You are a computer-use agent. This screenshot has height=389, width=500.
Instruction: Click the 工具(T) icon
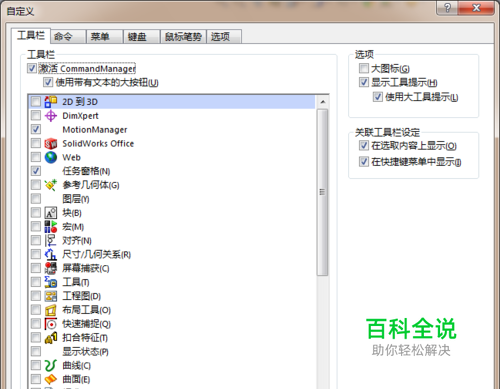coord(51,282)
